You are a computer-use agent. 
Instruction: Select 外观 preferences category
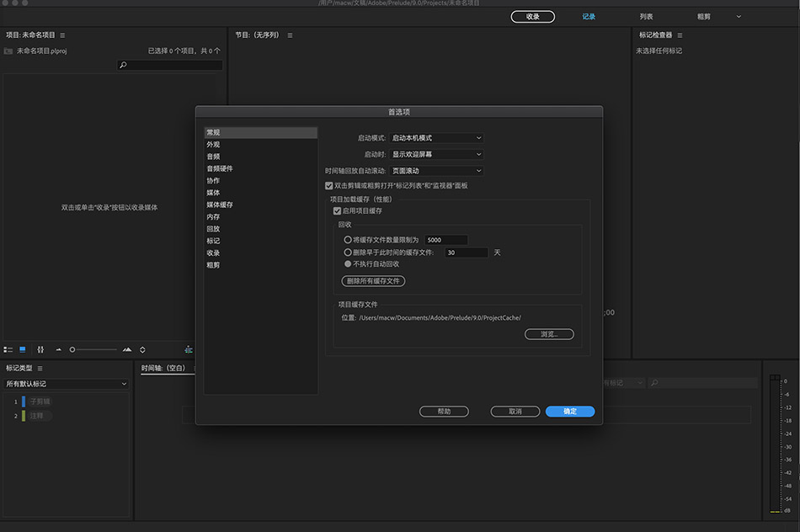[261, 144]
